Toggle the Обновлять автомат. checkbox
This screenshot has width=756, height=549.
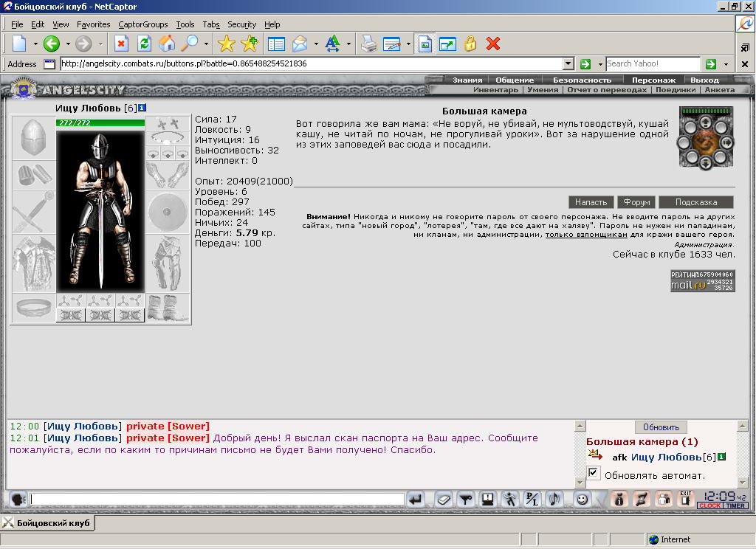tap(593, 473)
